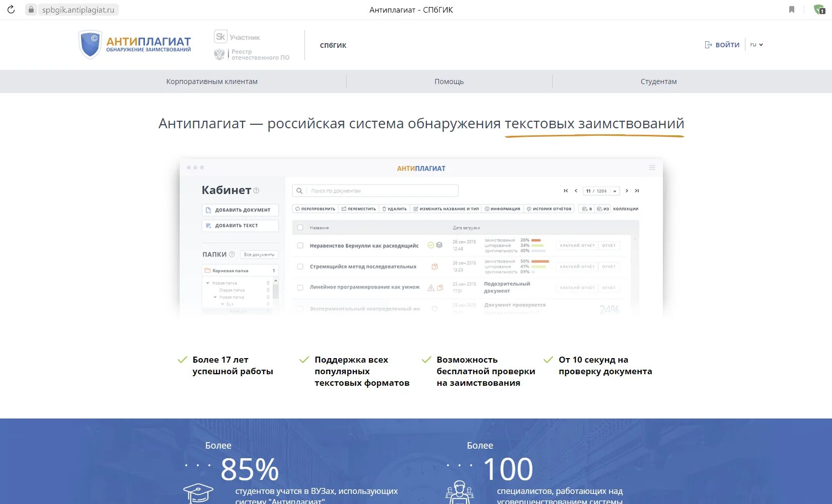Check the box for Стремящийся метод последовательных
This screenshot has height=504, width=832.
coord(300,267)
